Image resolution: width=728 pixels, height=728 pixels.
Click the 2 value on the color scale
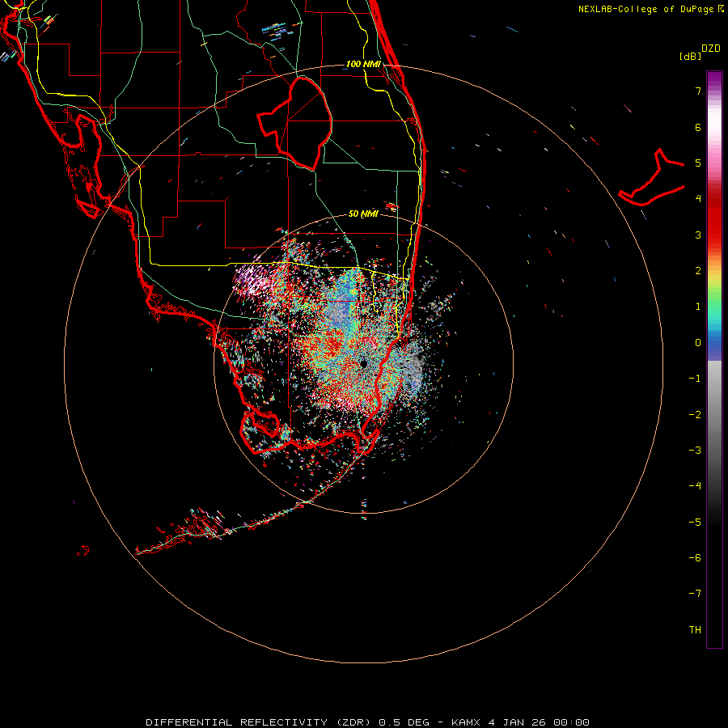[698, 271]
